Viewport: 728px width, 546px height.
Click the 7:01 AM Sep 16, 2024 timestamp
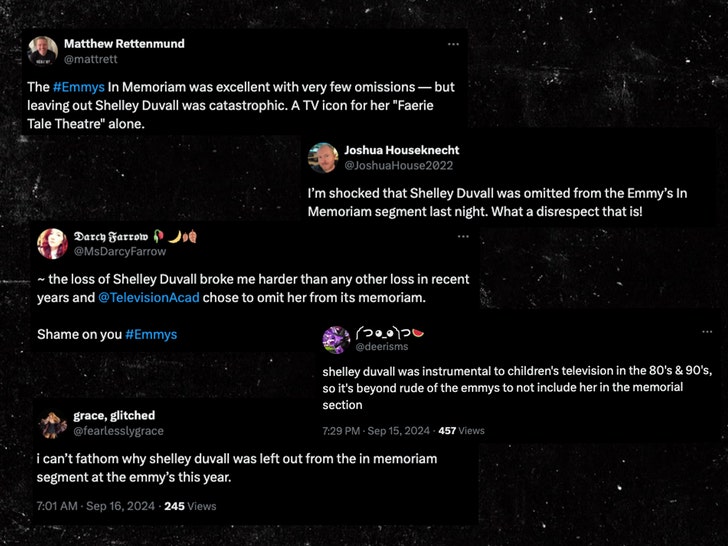tap(96, 506)
